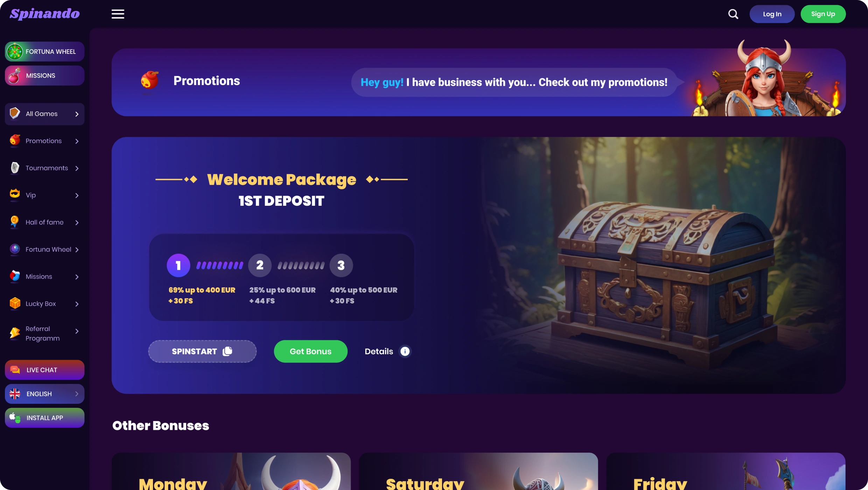Click the Spinando logo
Viewport: 868px width, 490px height.
point(45,14)
